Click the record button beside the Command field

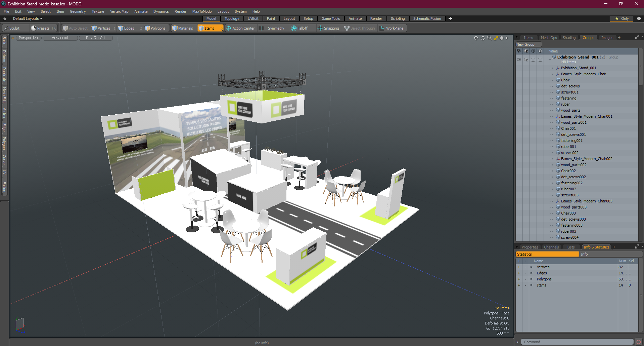coord(638,342)
